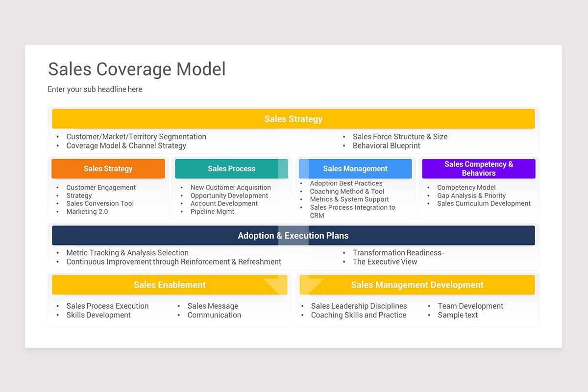Click the Customer/Market/Territory Segmentation bullet
The height and width of the screenshot is (392, 588).
click(136, 137)
